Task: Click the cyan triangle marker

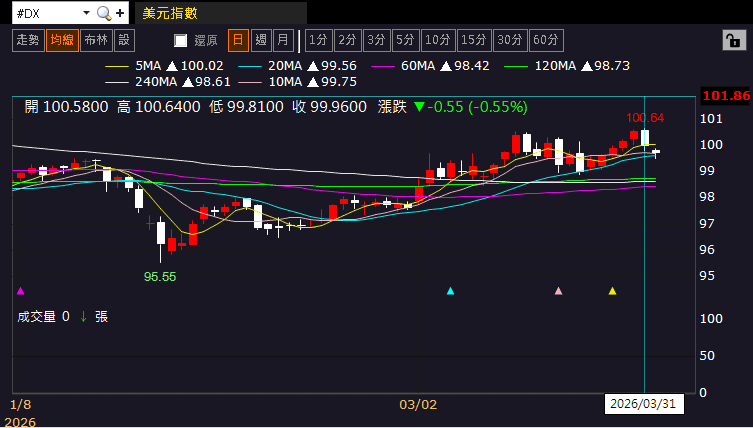Action: point(450,291)
